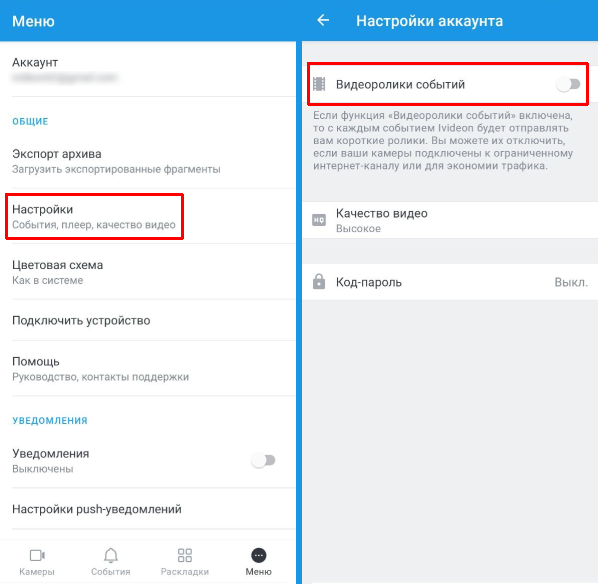Click the Настройки аккаунта header title
This screenshot has width=598, height=584.
click(x=429, y=21)
